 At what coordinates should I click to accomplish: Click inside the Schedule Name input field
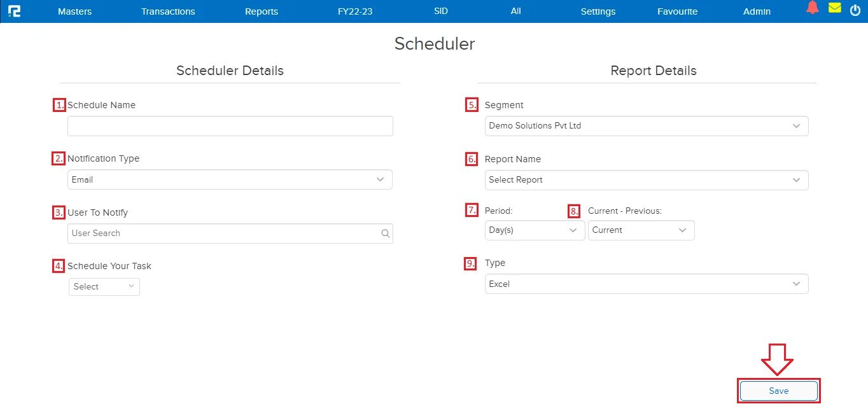pos(229,125)
